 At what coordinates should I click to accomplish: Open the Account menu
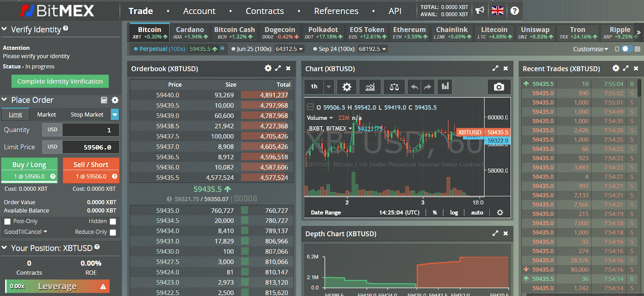[199, 11]
